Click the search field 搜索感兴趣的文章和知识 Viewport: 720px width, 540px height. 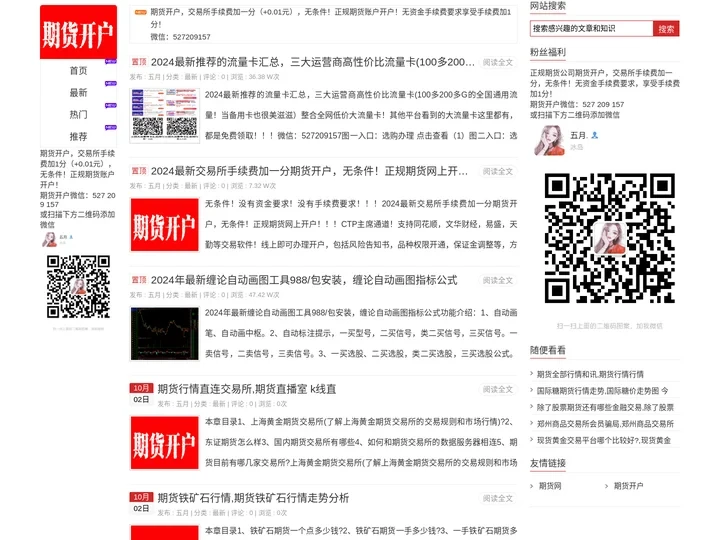click(x=591, y=28)
